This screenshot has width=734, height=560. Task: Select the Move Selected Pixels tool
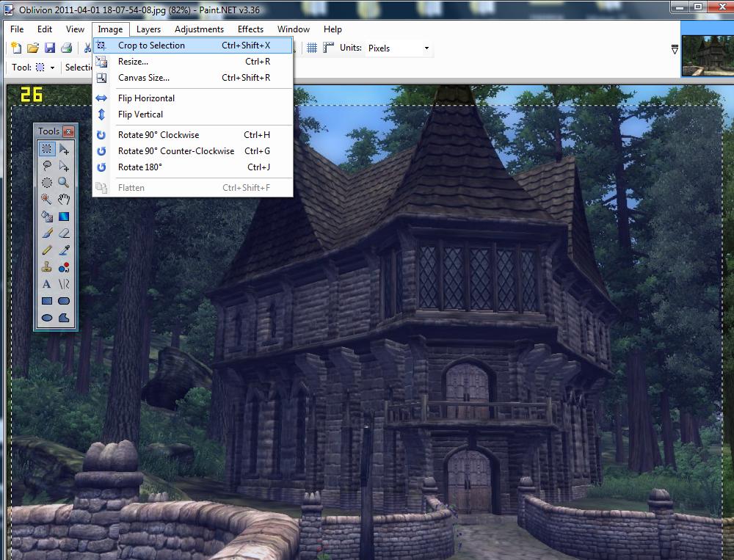(x=64, y=149)
